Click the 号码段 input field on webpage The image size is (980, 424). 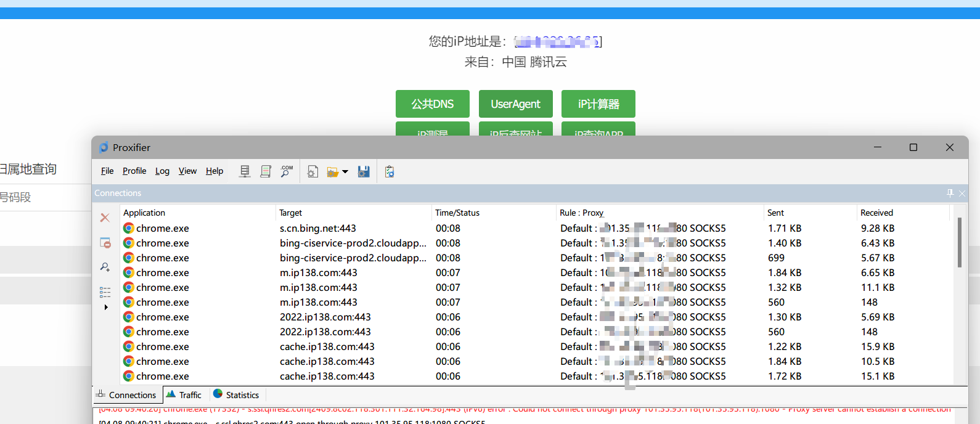click(x=46, y=197)
